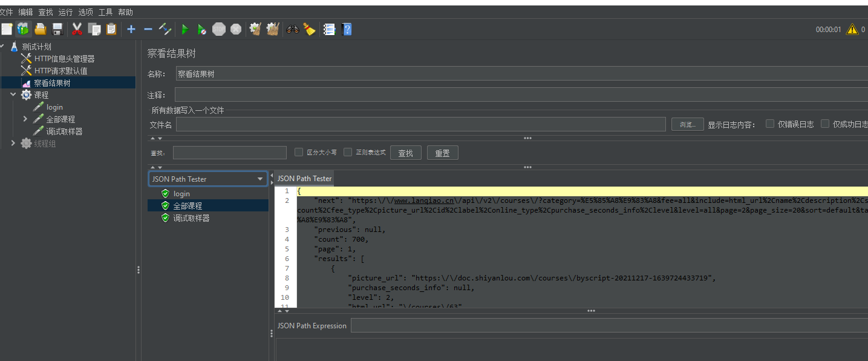Enable the 仅错误日志 checkbox

click(x=770, y=124)
